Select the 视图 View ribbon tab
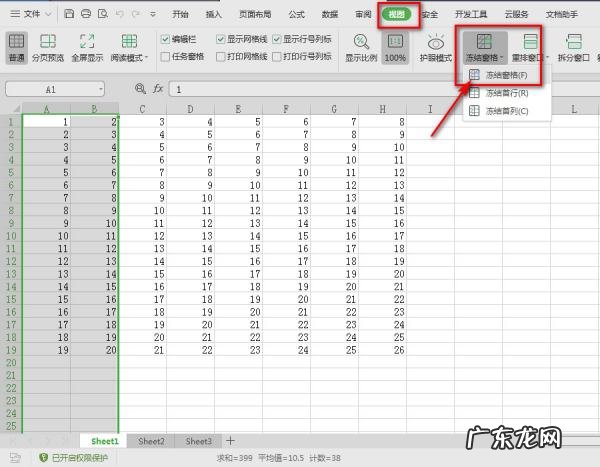This screenshot has width=600, height=467. [x=396, y=15]
